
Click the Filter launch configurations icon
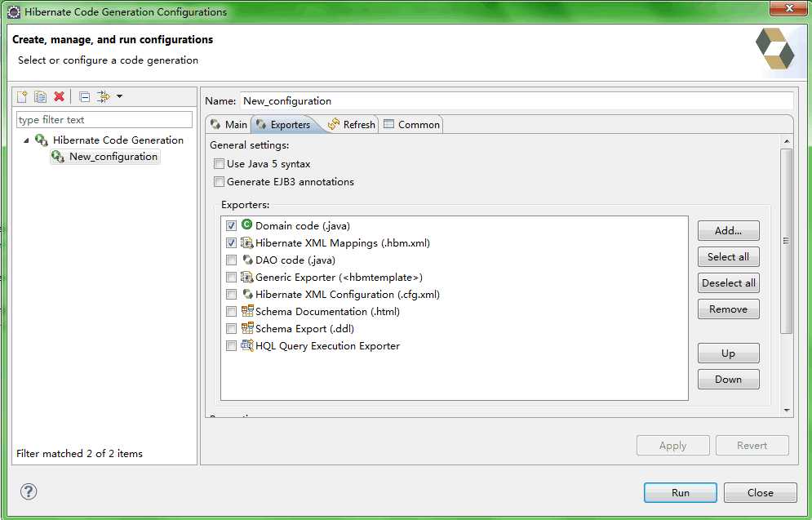(x=103, y=96)
